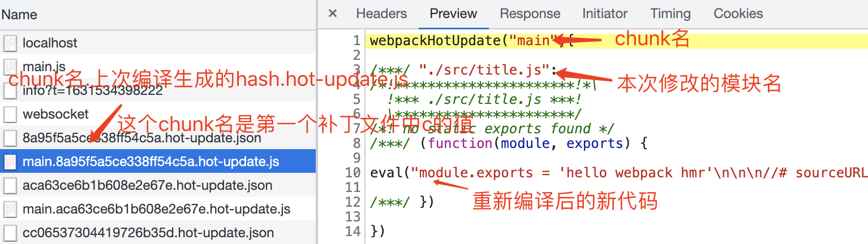
Task: Show the Timing tab
Action: coord(671,14)
